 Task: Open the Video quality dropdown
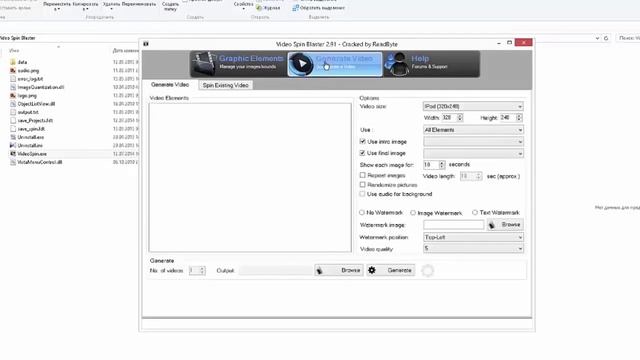coord(473,248)
